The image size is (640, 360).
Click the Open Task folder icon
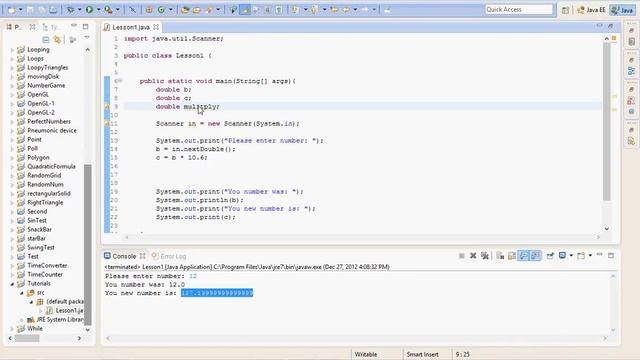(x=196, y=9)
